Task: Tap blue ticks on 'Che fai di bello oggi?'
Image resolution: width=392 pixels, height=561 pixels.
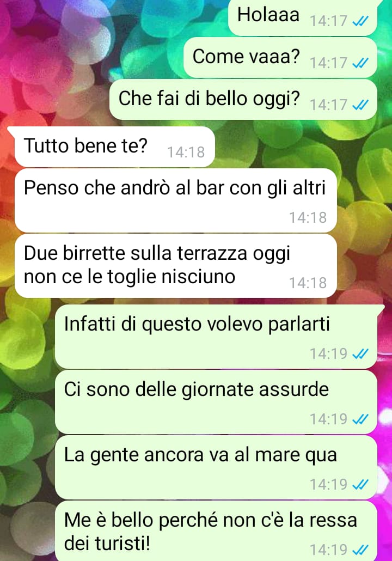Action: tap(360, 105)
